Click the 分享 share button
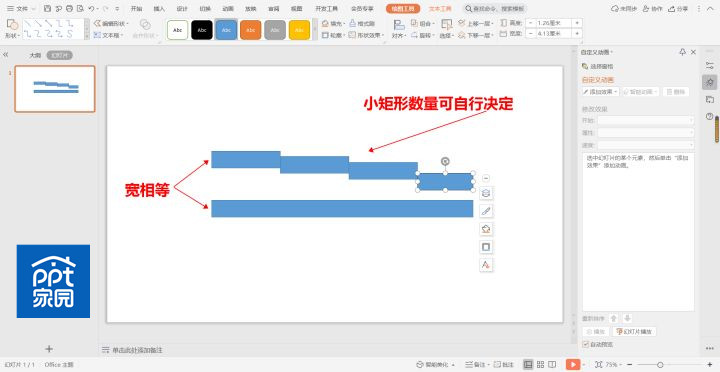 pyautogui.click(x=678, y=8)
